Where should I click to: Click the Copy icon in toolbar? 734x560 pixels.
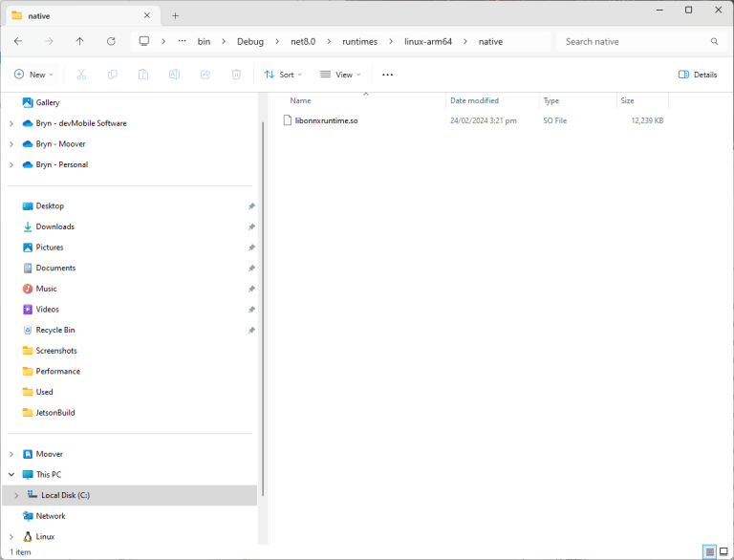(112, 75)
